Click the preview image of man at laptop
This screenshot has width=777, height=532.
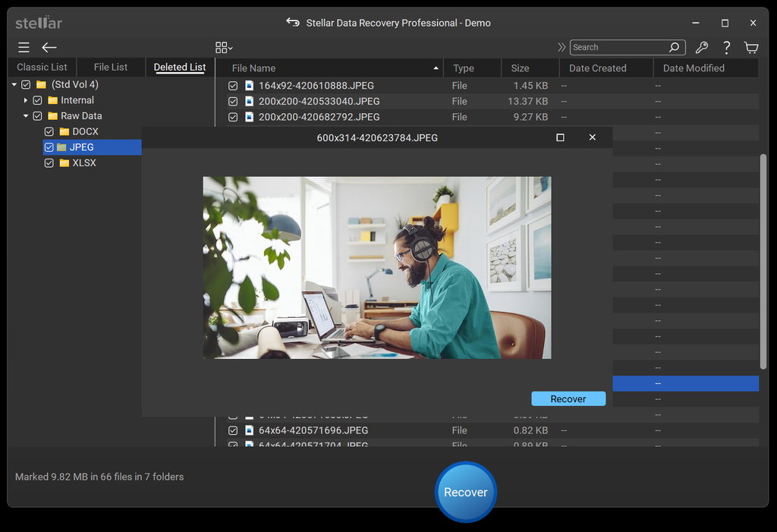point(376,268)
